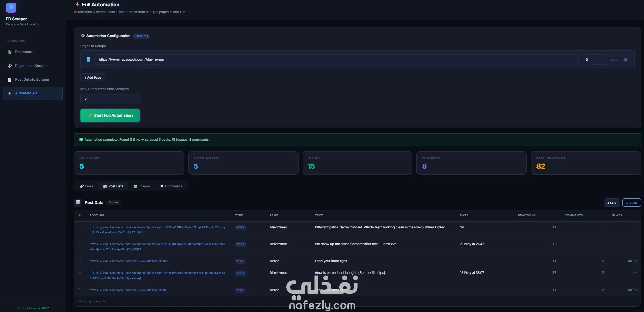This screenshot has width=644, height=312.
Task: Click the localhost:8000 backend status text
Action: (x=39, y=308)
